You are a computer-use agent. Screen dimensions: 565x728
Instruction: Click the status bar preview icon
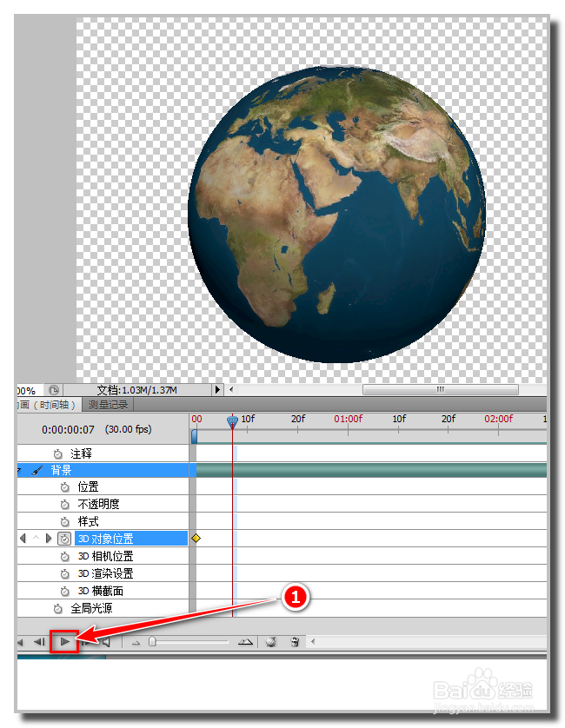click(x=54, y=390)
